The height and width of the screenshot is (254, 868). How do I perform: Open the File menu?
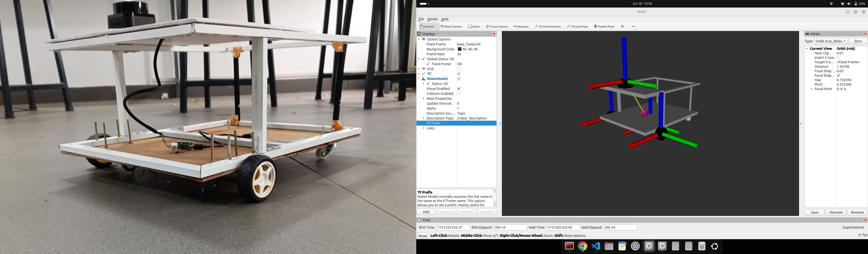421,19
